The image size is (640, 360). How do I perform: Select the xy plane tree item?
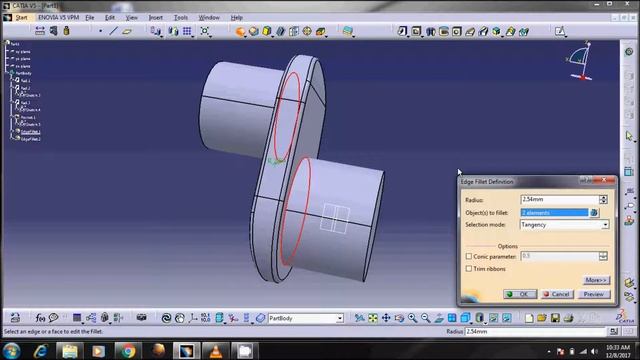(x=22, y=51)
